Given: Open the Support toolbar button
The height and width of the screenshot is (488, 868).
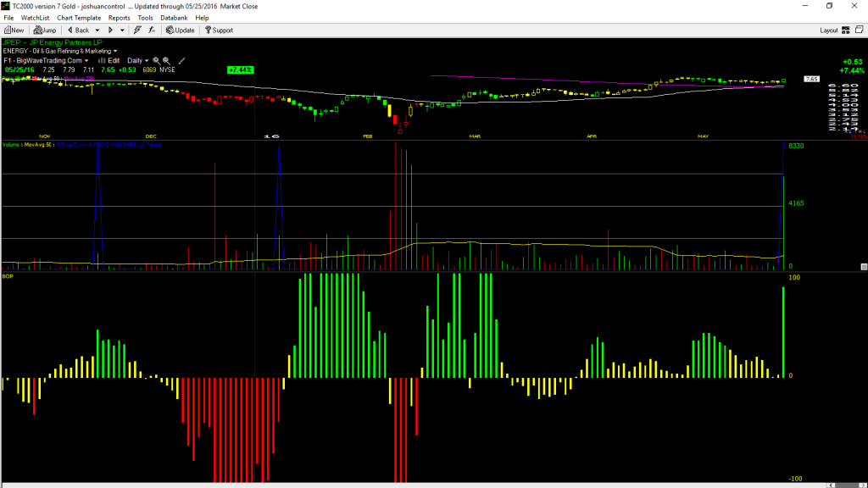Looking at the screenshot, I should pyautogui.click(x=219, y=30).
